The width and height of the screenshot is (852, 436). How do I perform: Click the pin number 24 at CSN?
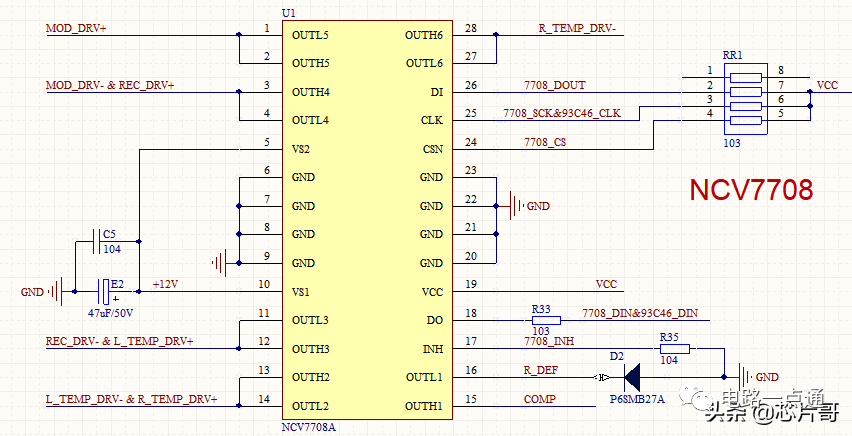point(471,142)
